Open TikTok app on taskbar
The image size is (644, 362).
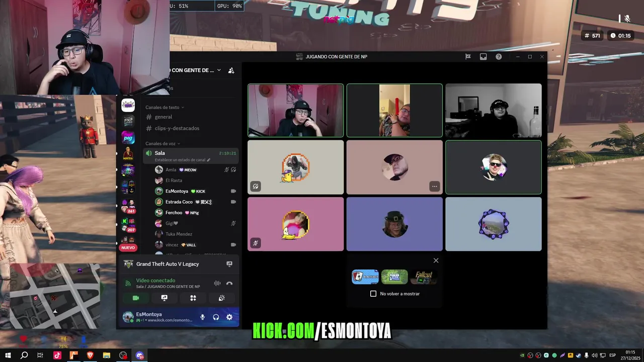[57, 355]
